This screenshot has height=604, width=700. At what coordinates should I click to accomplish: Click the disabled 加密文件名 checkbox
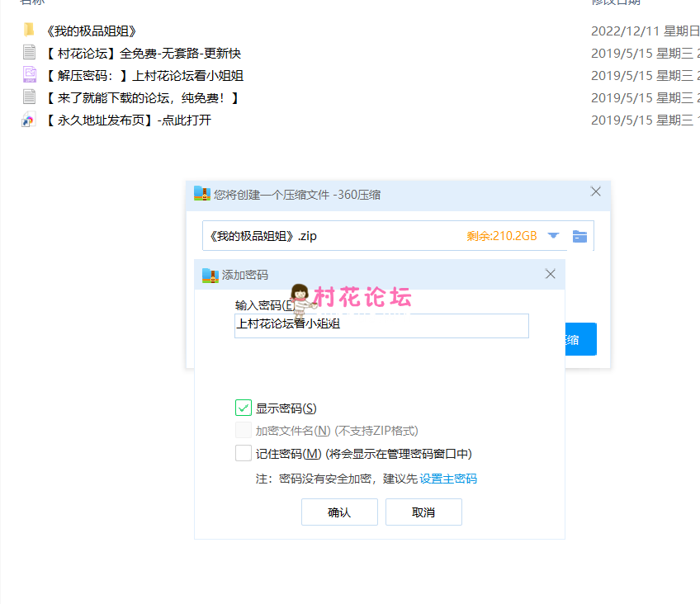click(243, 430)
